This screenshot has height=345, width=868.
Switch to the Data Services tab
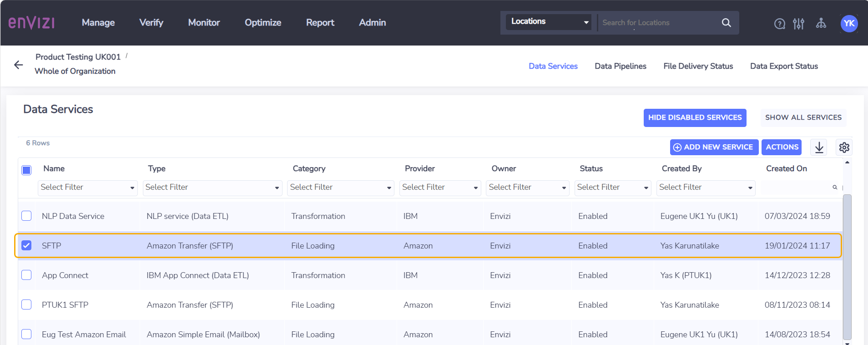tap(553, 66)
